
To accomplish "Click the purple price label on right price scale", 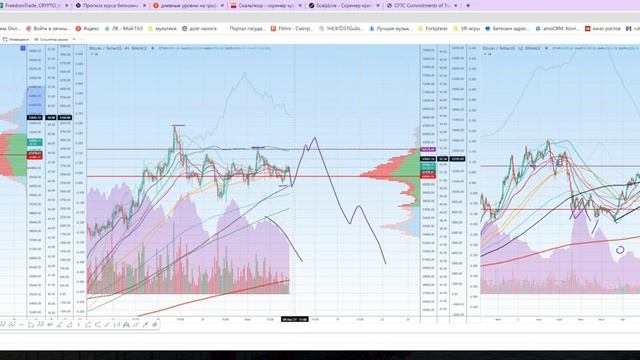I will (x=428, y=149).
